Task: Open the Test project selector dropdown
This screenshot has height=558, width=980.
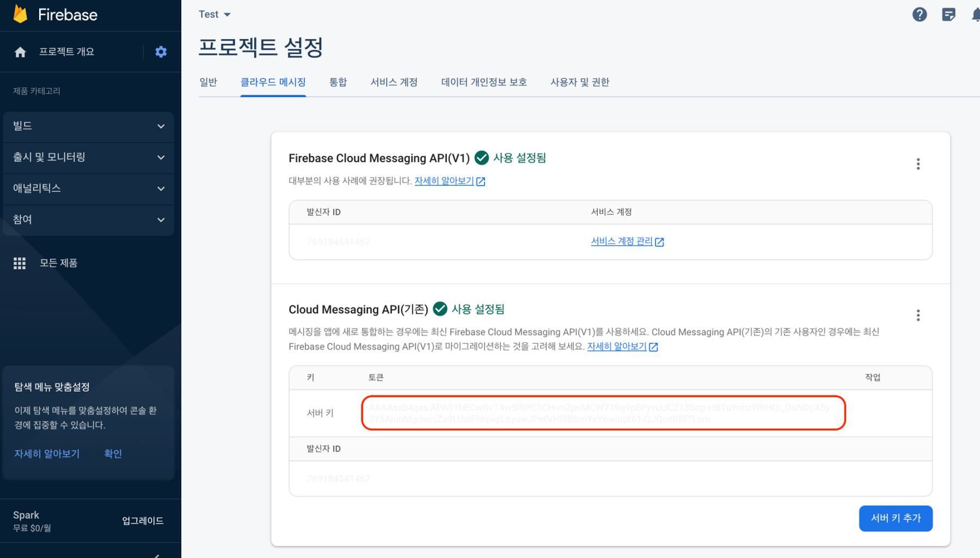Action: point(215,15)
